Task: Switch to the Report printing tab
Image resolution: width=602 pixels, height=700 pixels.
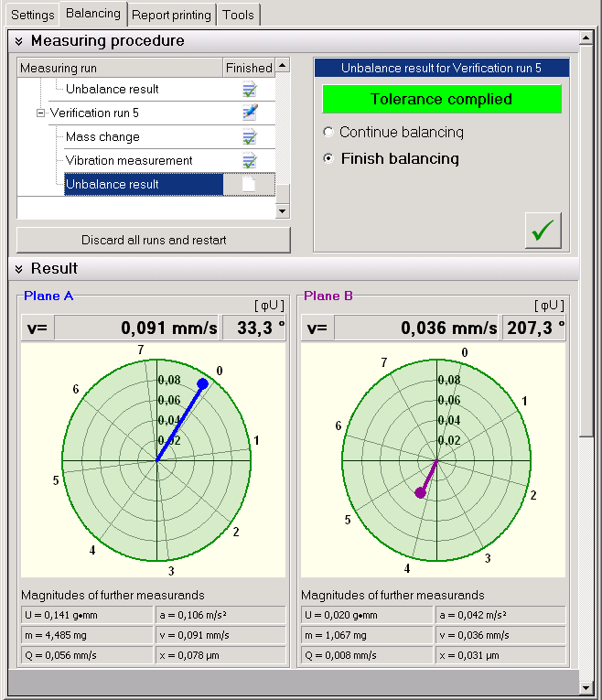Action: pos(171,15)
